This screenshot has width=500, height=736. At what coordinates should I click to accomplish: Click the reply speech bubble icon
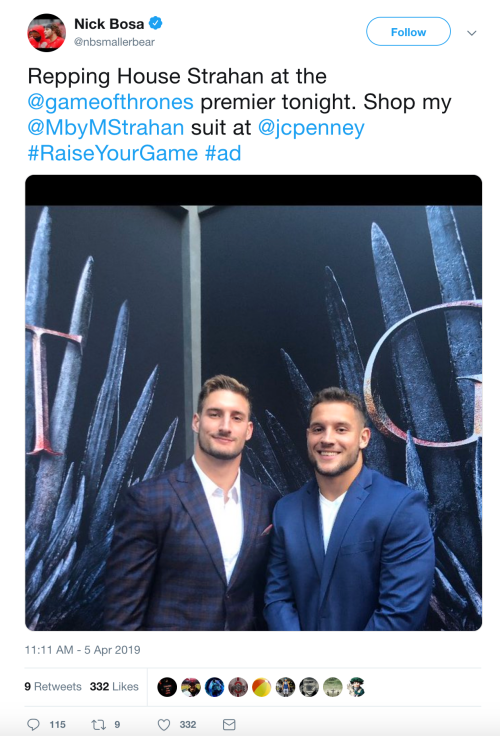click(33, 724)
